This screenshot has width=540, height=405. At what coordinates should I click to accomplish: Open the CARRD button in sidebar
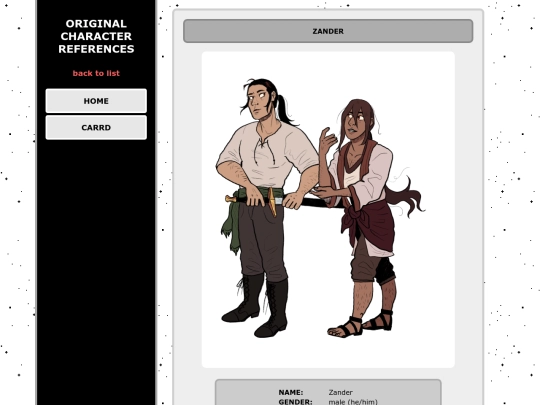[x=96, y=127]
